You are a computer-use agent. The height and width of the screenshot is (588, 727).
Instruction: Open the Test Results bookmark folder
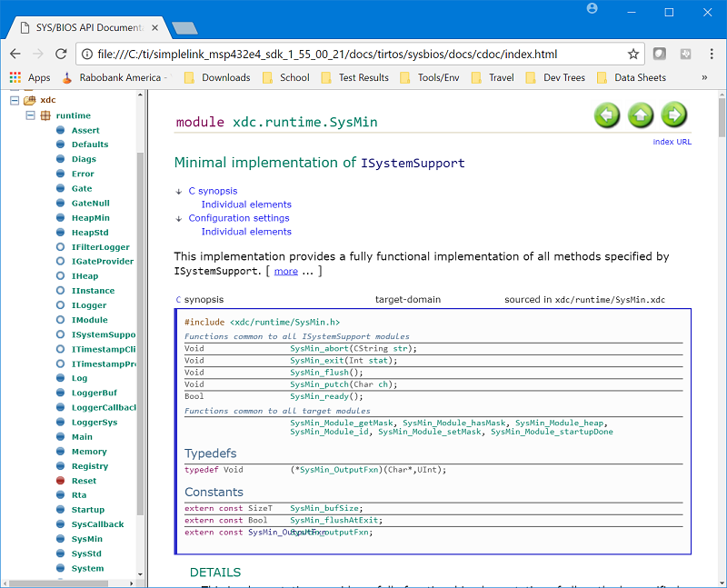pyautogui.click(x=354, y=78)
